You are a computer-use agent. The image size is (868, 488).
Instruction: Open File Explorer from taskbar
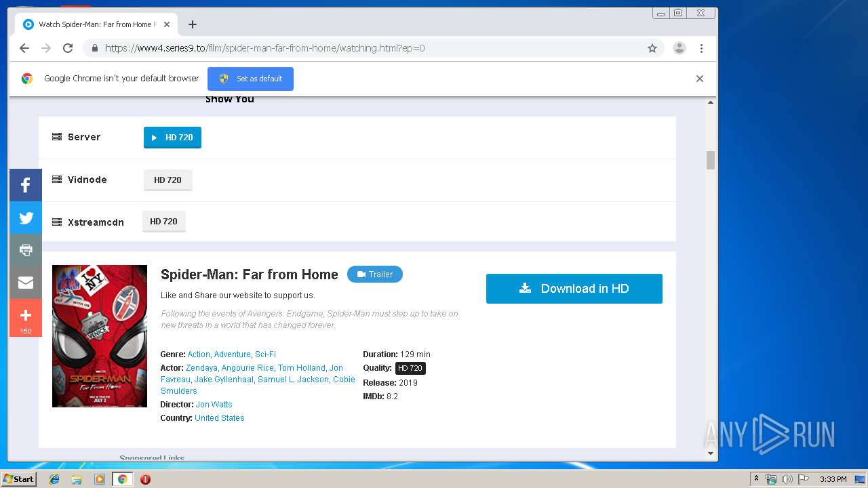(77, 479)
